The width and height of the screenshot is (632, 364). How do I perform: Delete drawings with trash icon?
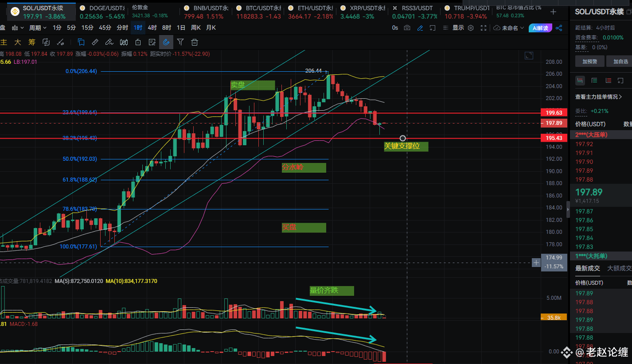(x=194, y=43)
